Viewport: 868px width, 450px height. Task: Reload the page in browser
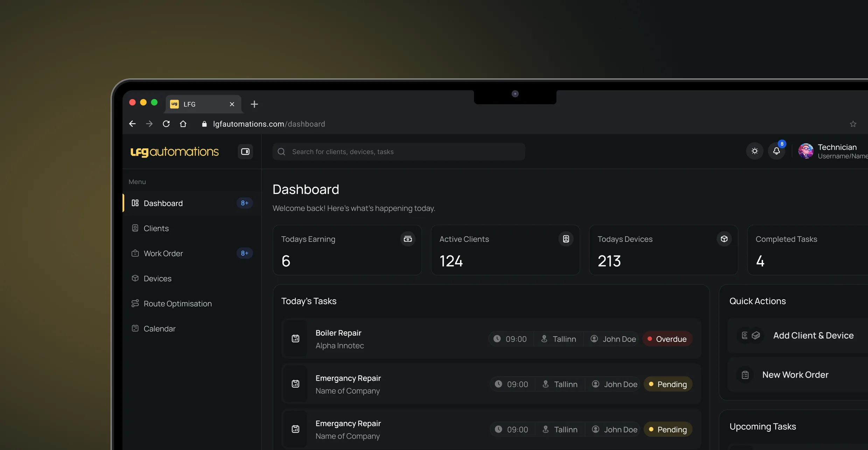coord(166,124)
